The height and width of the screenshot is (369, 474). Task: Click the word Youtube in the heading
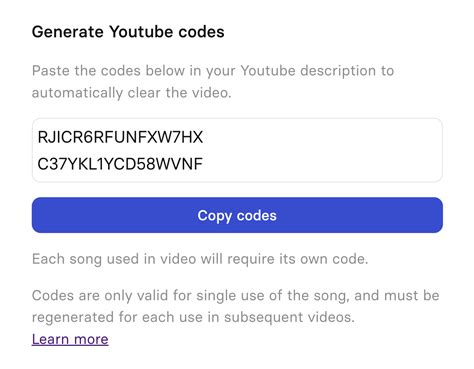[x=141, y=32]
